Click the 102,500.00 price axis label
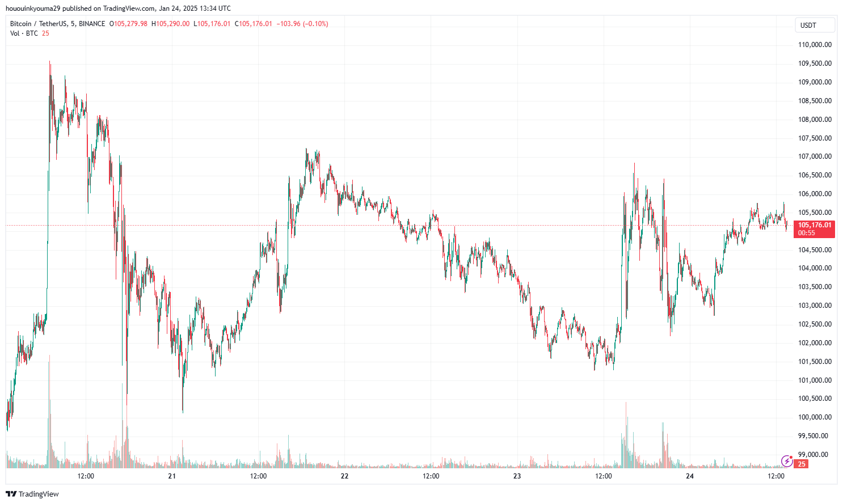 point(815,324)
